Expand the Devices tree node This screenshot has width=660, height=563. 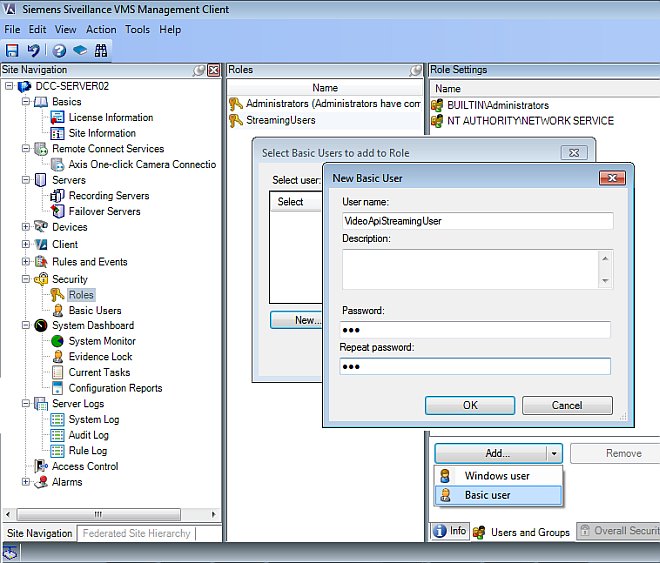(x=26, y=227)
